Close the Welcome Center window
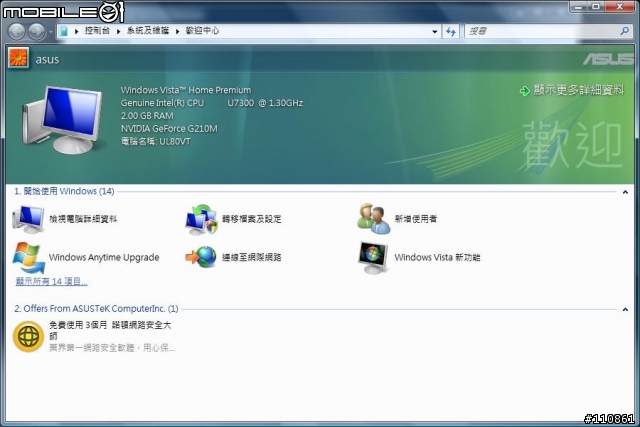640x427 pixels. click(620, 7)
